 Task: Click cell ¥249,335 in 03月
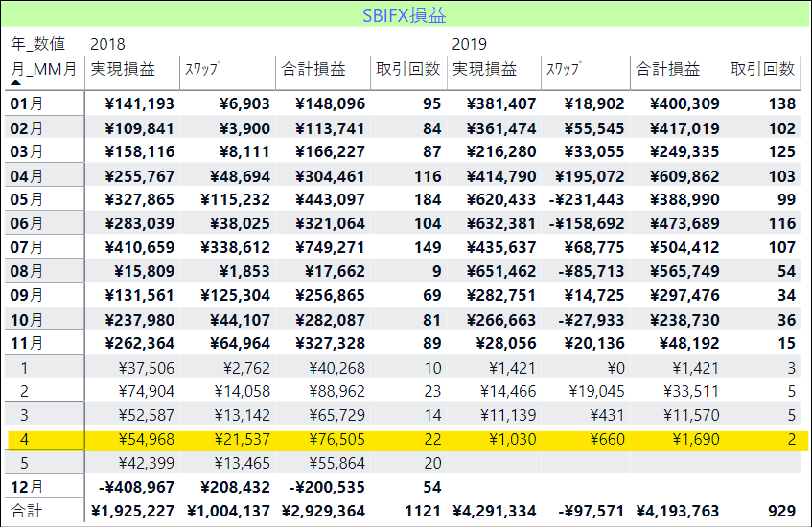pos(684,151)
